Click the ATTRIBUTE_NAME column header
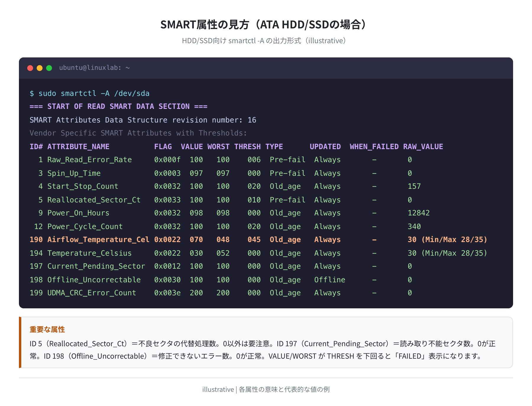Screen dimensions: 532x406 tap(78, 147)
